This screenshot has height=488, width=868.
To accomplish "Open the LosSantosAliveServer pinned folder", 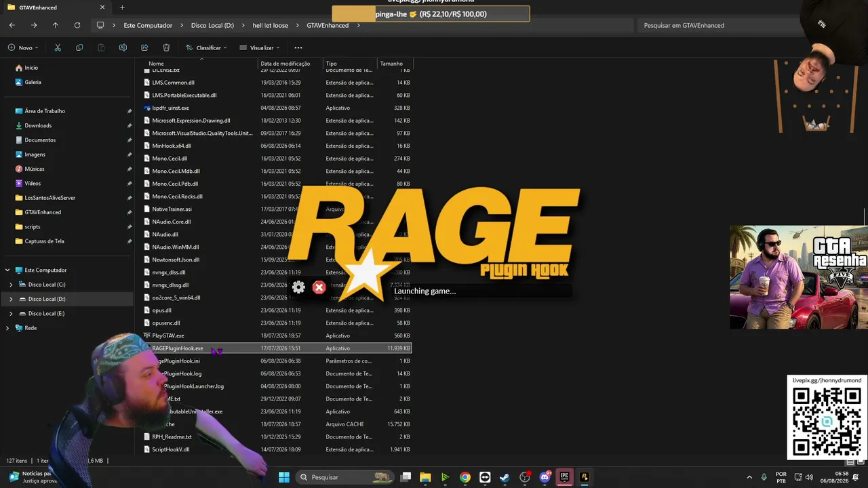I will coord(50,198).
